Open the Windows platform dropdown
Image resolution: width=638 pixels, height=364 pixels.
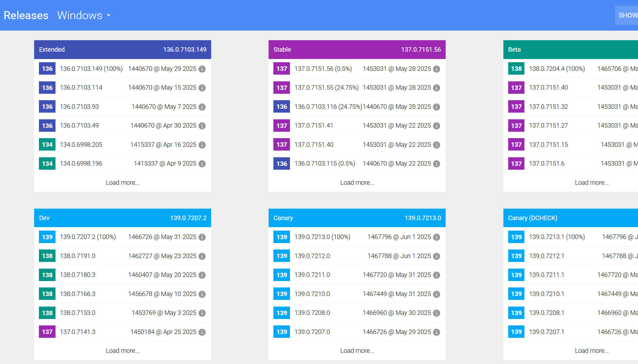point(84,15)
